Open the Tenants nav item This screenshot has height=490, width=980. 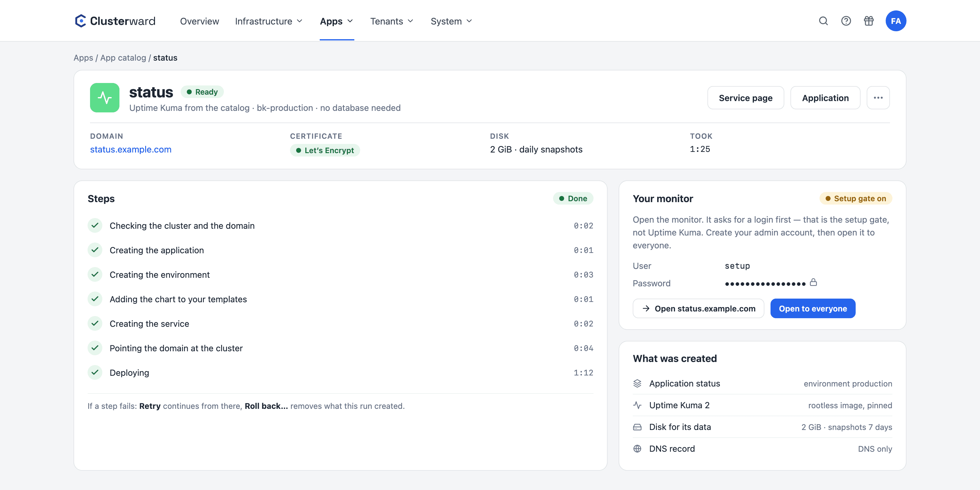[392, 21]
